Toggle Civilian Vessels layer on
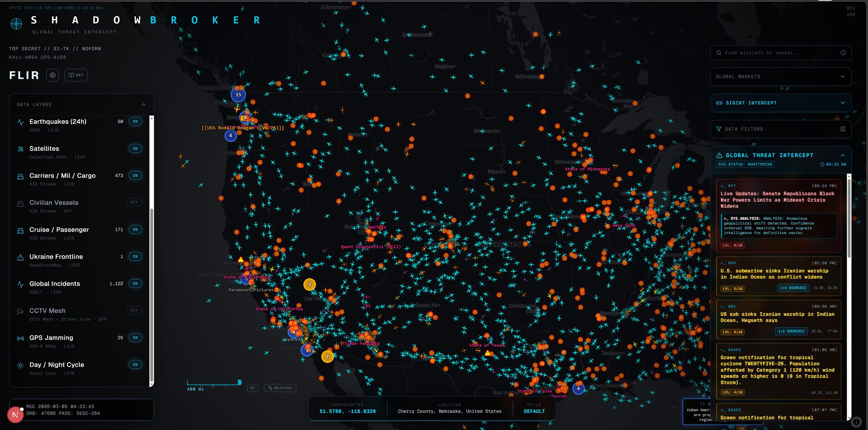868x430 pixels. tap(134, 202)
